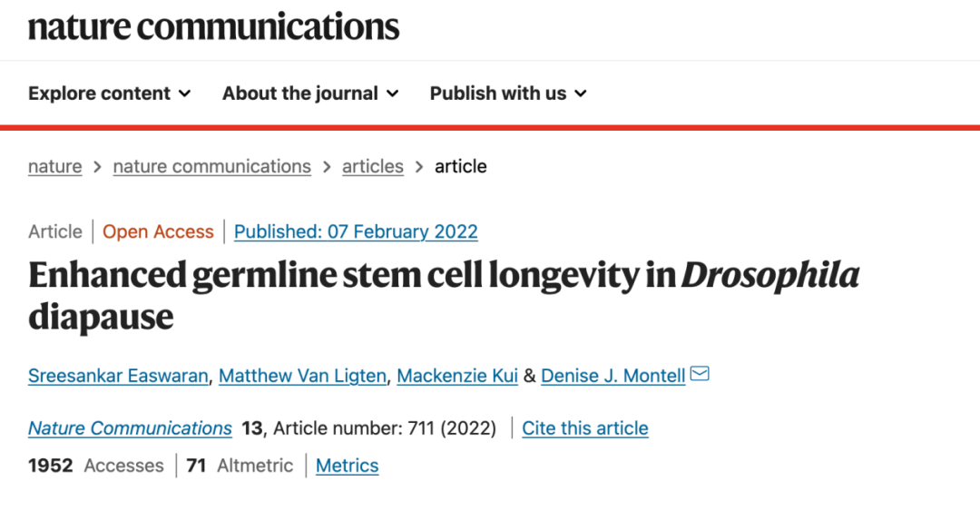Image resolution: width=980 pixels, height=511 pixels.
Task: Expand Publish with us menu
Action: pos(508,93)
